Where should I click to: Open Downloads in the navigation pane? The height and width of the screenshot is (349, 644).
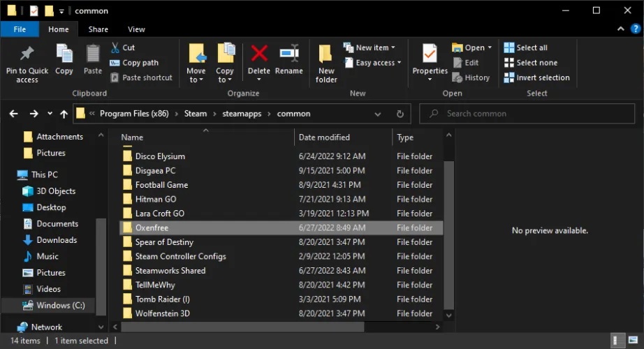tap(57, 240)
